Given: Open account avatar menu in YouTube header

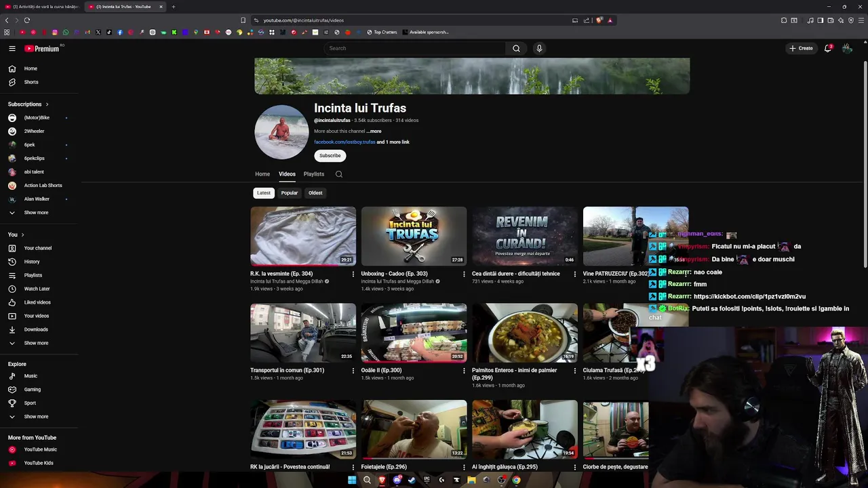Looking at the screenshot, I should (847, 48).
